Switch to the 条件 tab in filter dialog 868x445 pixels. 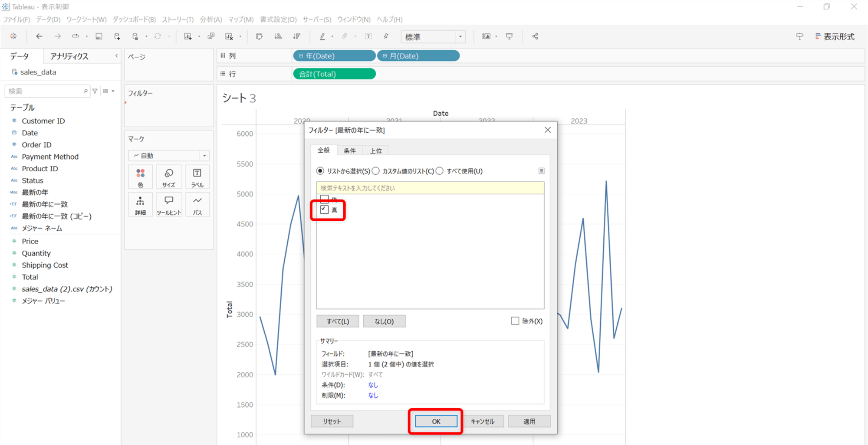tap(350, 151)
